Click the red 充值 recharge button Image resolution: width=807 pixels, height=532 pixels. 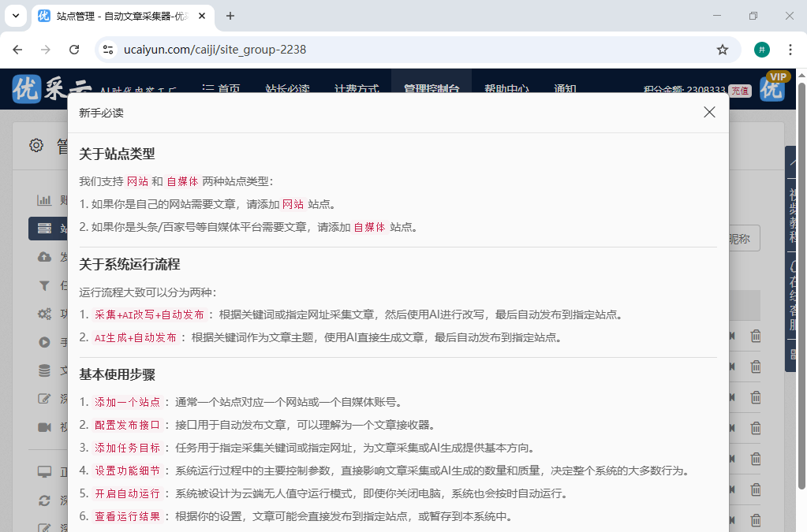(739, 91)
